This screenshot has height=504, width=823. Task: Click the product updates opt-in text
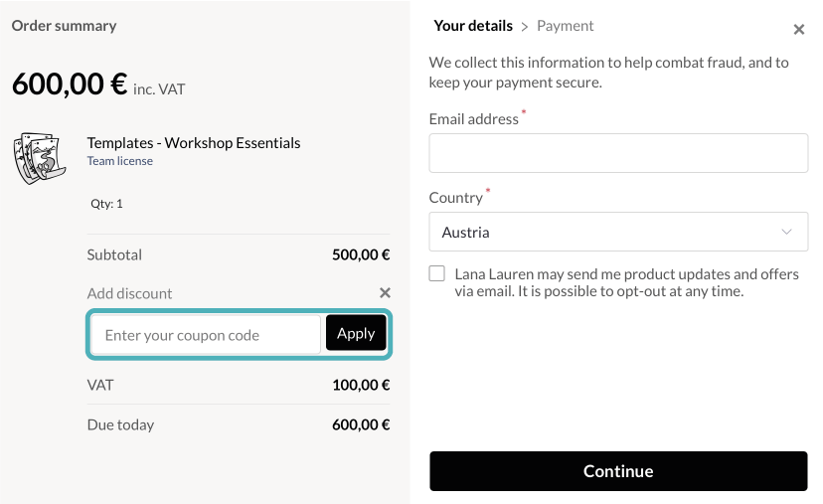626,282
